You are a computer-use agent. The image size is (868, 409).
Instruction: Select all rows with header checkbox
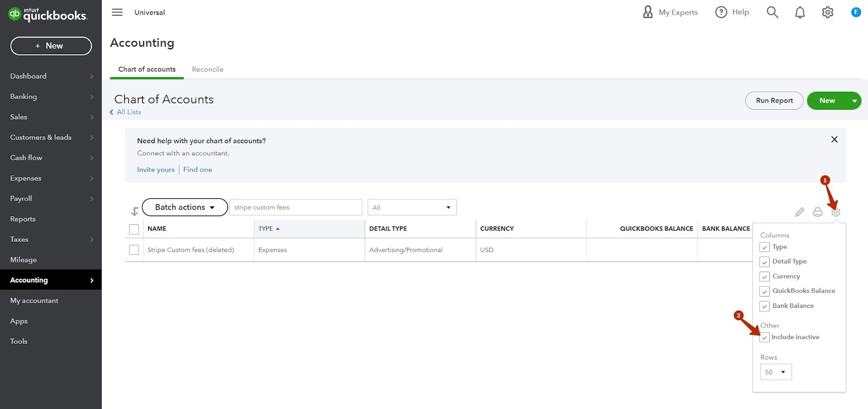click(134, 229)
